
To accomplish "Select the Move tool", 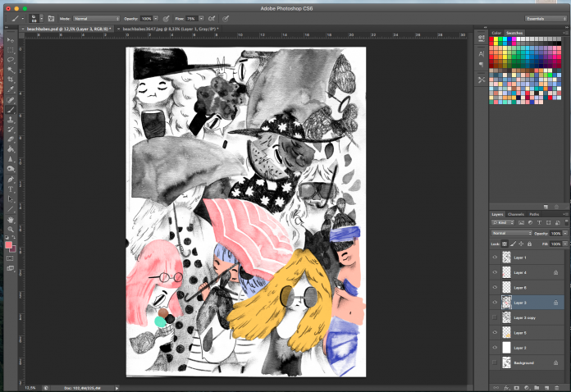I will [x=10, y=39].
